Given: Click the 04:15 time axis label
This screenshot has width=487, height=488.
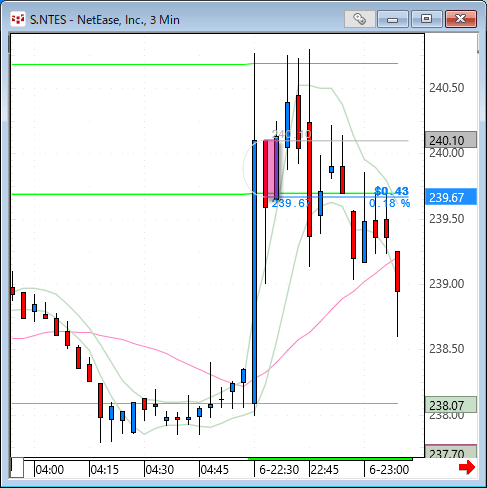Looking at the screenshot, I should tap(105, 470).
